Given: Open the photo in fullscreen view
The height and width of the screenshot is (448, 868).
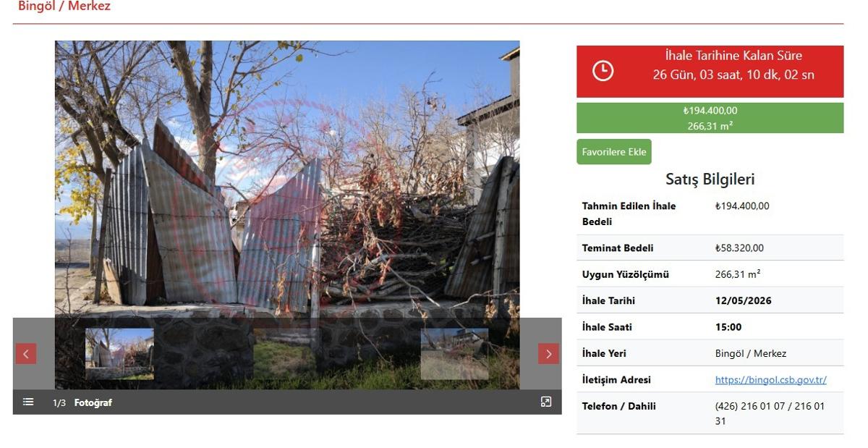Looking at the screenshot, I should [546, 402].
